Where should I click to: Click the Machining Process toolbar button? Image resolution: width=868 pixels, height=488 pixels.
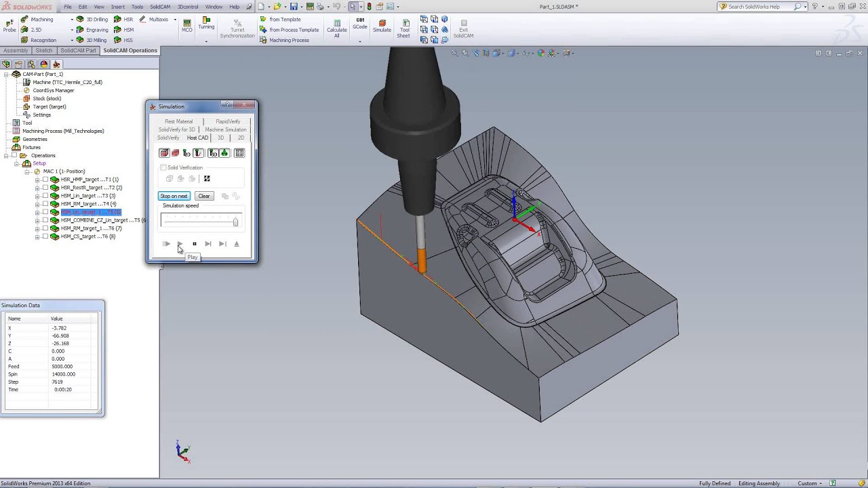point(285,40)
